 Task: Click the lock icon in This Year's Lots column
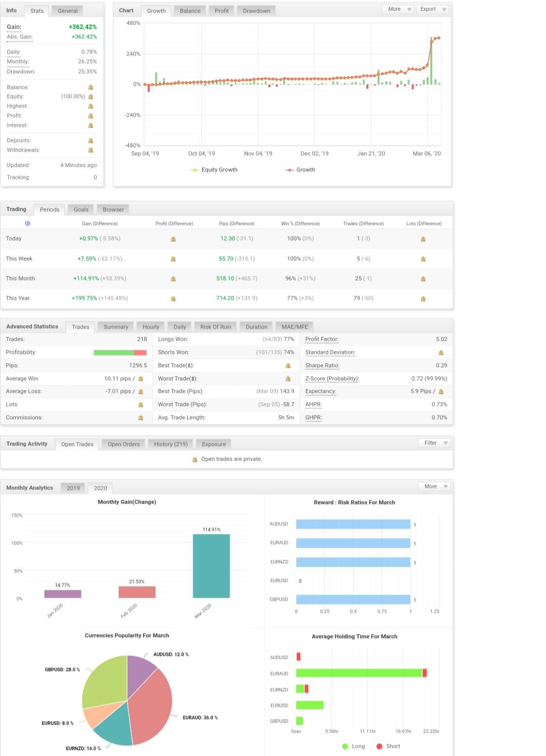423,298
